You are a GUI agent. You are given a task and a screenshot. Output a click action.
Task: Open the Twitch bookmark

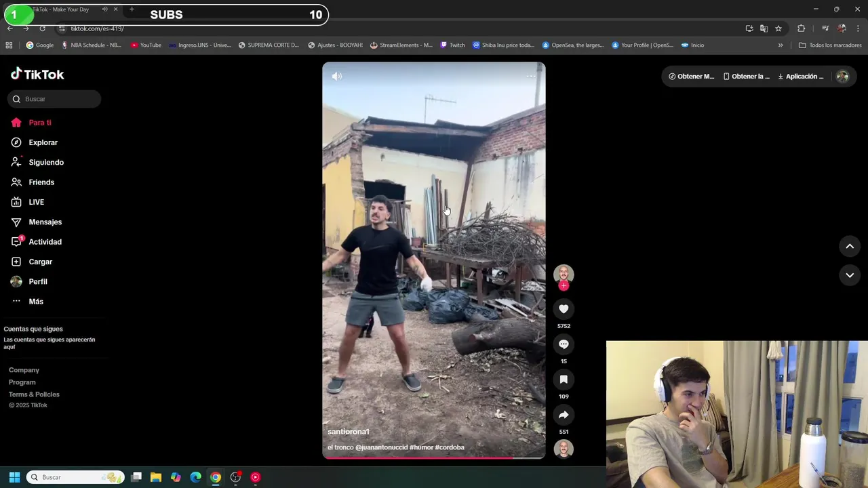pyautogui.click(x=453, y=45)
